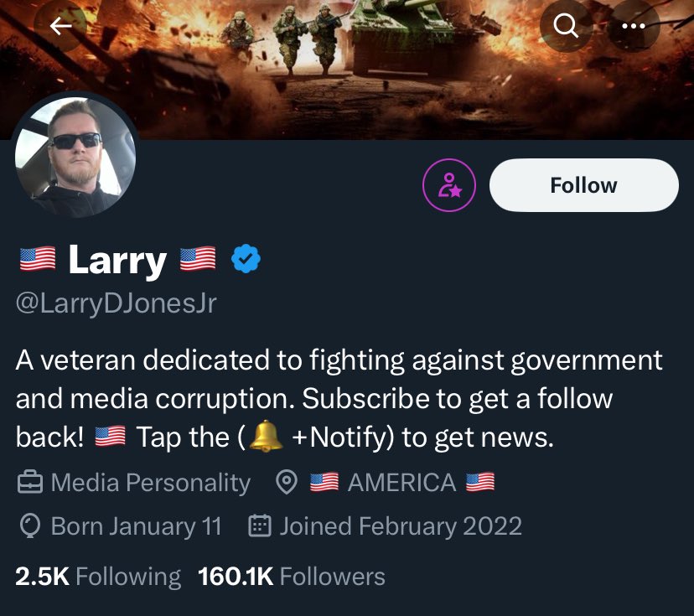Open Larry's profile picture

[x=75, y=157]
